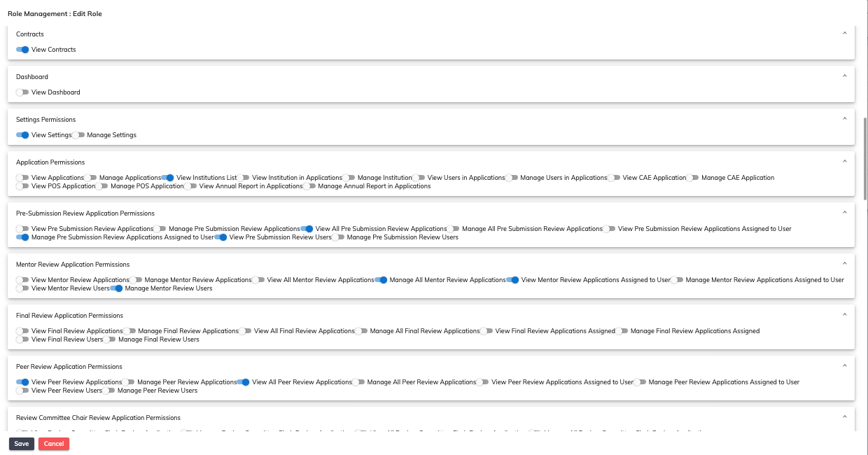Enable Manage Pre Submission Review Users

click(338, 237)
